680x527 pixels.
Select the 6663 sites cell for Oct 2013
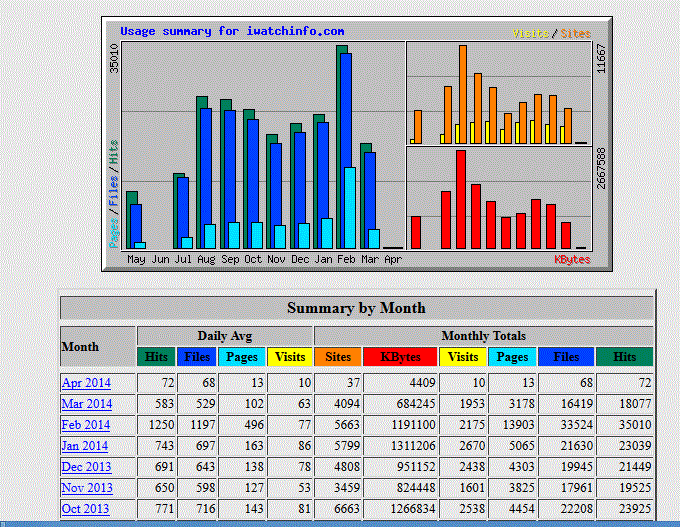pos(338,509)
